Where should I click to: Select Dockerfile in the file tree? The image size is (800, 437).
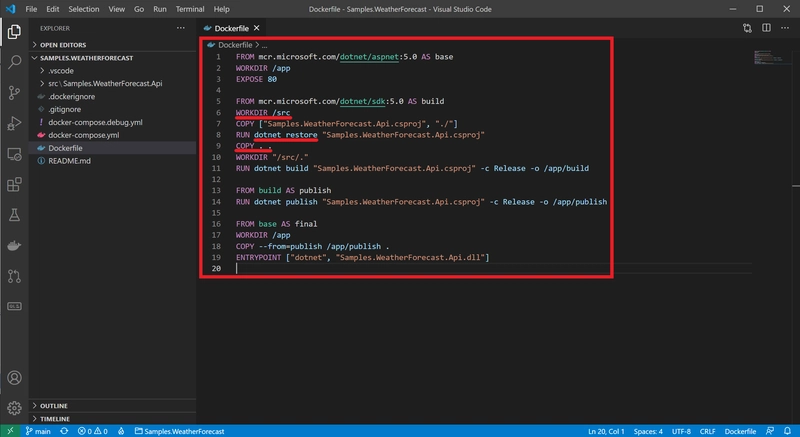coord(112,148)
